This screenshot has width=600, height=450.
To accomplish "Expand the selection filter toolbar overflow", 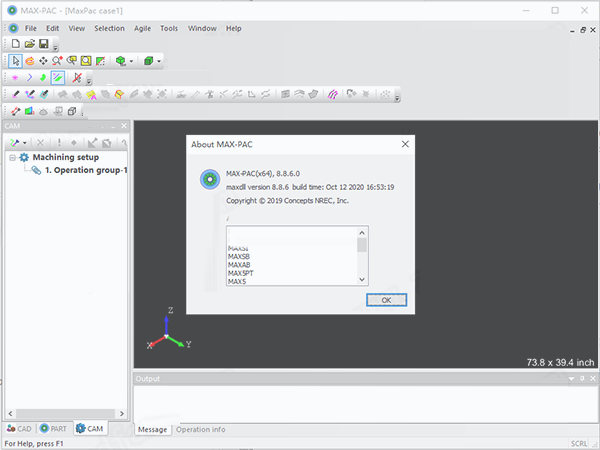I will coord(89,81).
